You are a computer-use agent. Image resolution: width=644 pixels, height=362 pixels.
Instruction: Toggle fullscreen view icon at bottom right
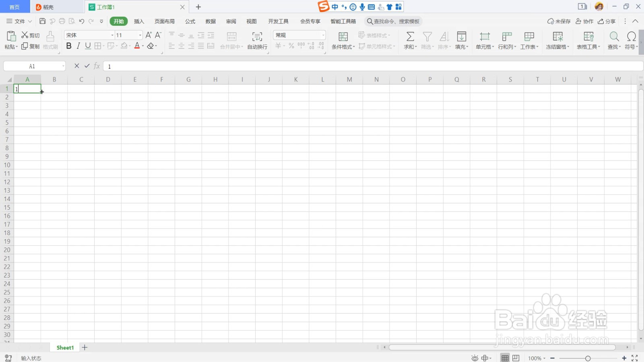[x=635, y=358]
